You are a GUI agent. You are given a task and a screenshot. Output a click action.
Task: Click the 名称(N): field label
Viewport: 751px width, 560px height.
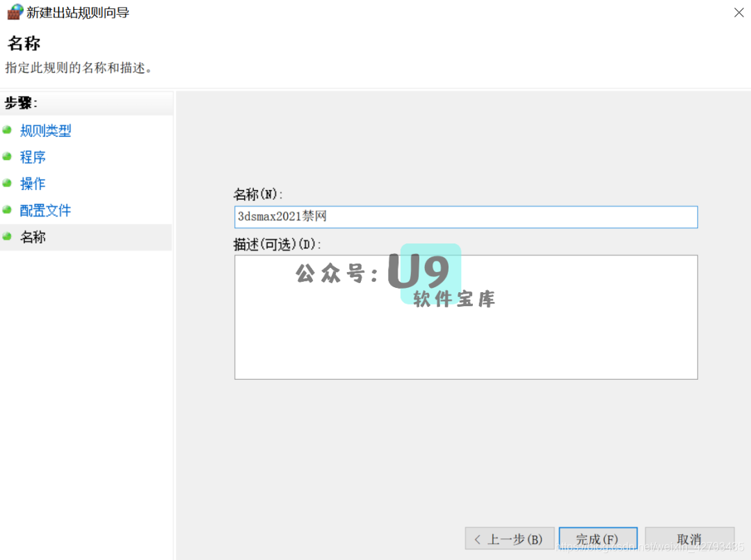[x=258, y=194]
